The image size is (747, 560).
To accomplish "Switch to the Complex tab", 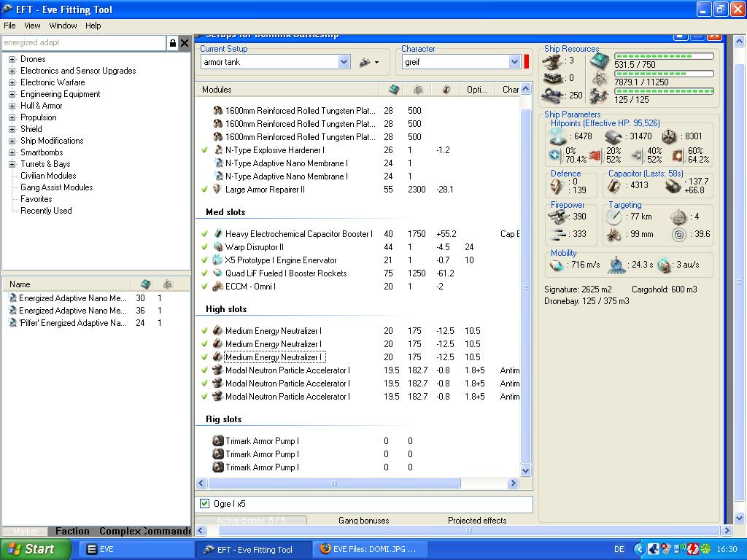I will [120, 531].
